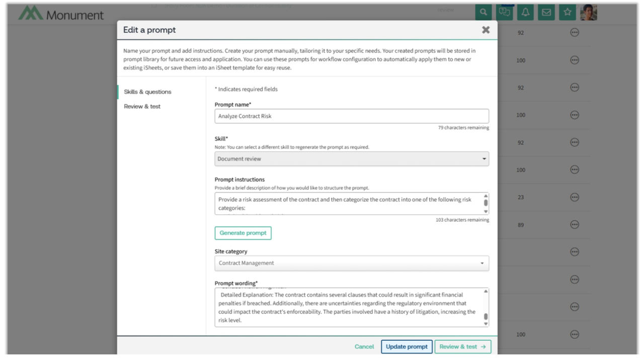Open the user profile avatar
The width and height of the screenshot is (644, 362).
coord(588,13)
